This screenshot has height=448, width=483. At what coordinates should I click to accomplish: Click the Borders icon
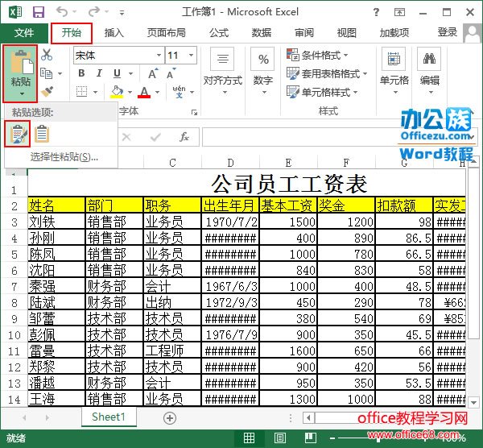[81, 92]
